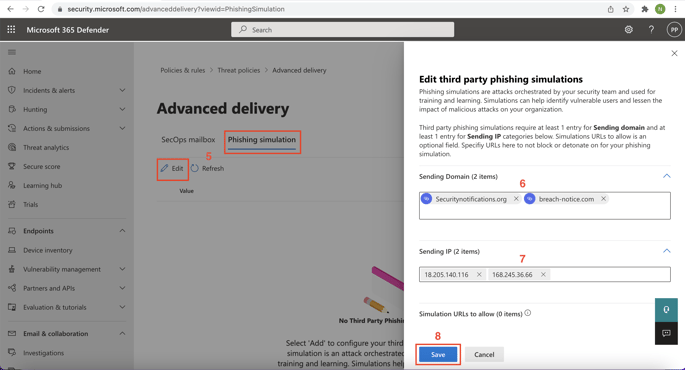The width and height of the screenshot is (685, 370).
Task: Click the Email & collaboration envelope icon
Action: [x=12, y=333]
